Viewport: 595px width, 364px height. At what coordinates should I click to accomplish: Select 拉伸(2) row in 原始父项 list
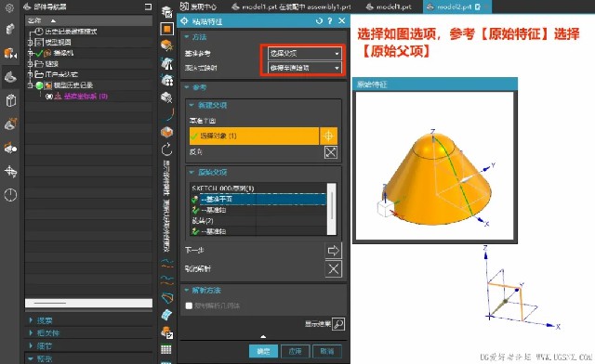click(x=258, y=220)
